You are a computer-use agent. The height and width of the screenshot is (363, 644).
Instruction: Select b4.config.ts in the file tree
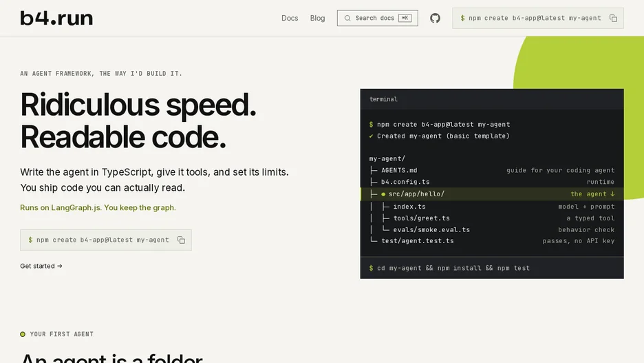[405, 182]
